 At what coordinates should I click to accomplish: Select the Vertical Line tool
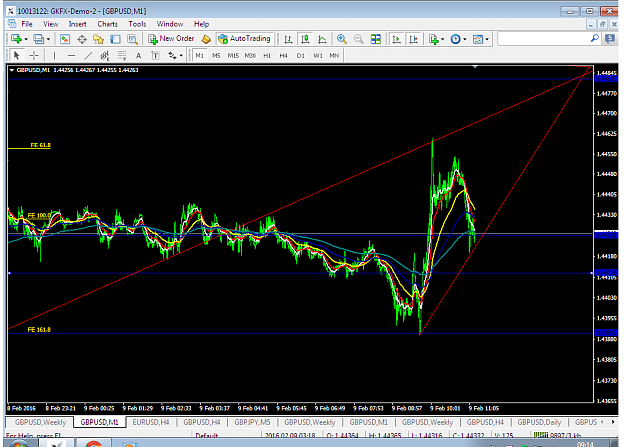pos(54,55)
